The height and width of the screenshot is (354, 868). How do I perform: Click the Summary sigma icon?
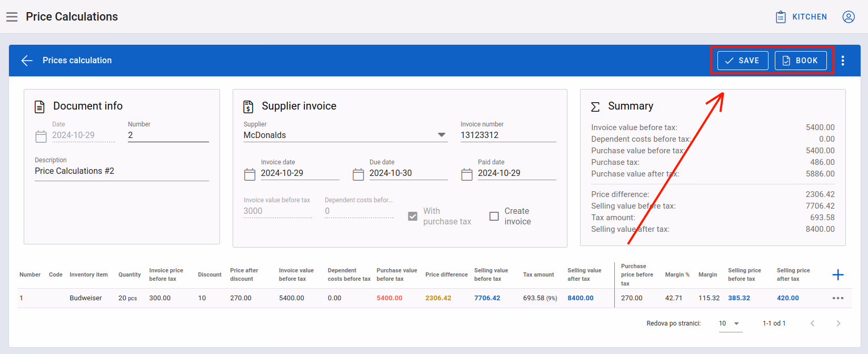pyautogui.click(x=595, y=107)
